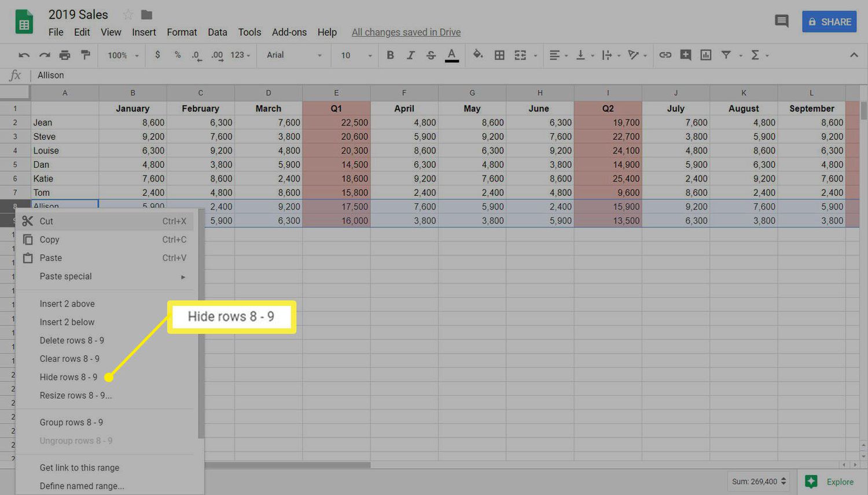This screenshot has width=868, height=495.
Task: Open the Text color picker
Action: [452, 55]
